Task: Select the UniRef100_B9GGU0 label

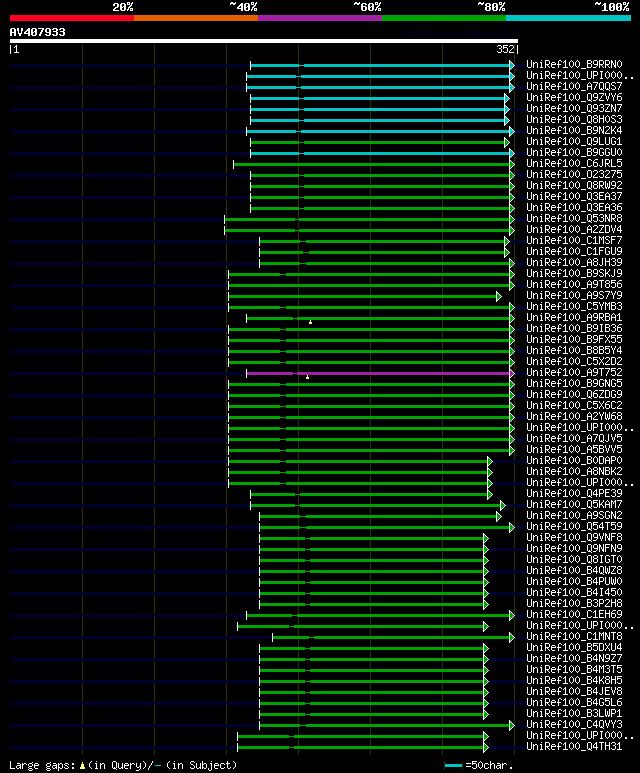Action: coord(574,152)
